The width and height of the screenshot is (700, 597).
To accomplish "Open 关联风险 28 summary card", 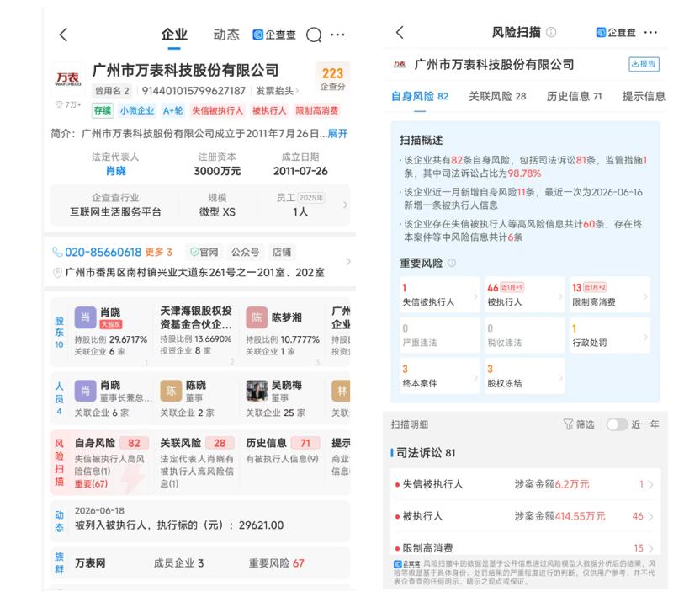I will coord(198,463).
